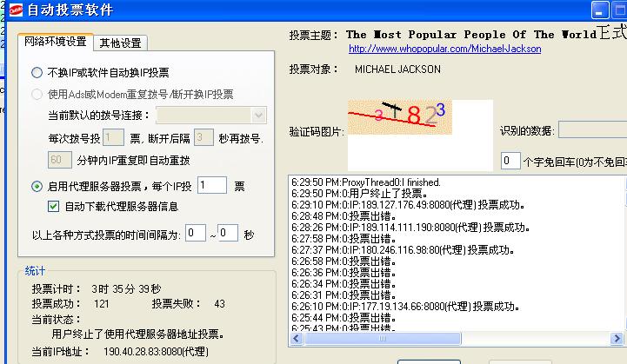Click the 个字免回车 number field
Image resolution: width=627 pixels, height=364 pixels.
[x=510, y=162]
